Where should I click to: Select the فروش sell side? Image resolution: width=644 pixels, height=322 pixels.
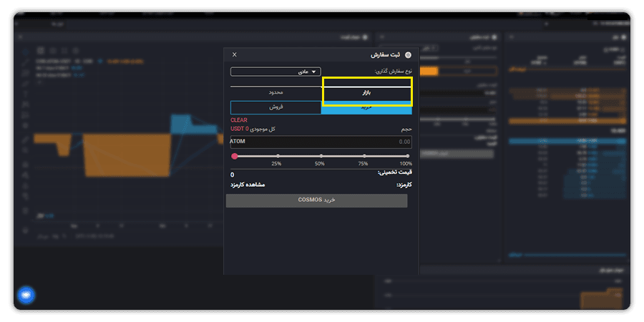click(x=275, y=107)
